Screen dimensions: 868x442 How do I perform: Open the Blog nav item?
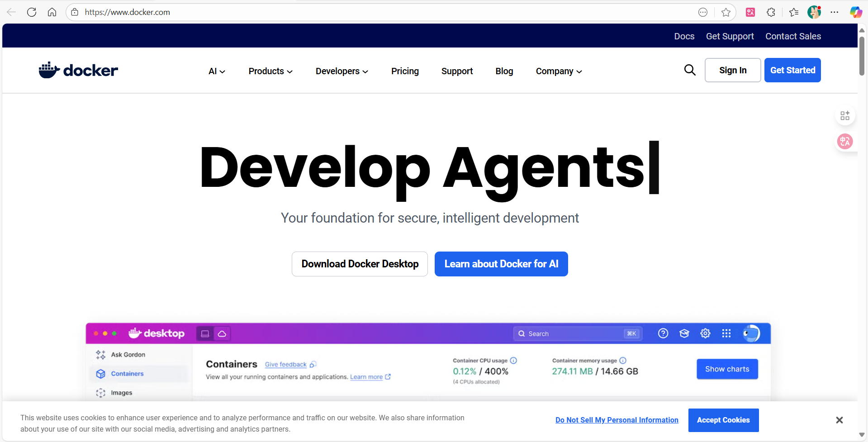pyautogui.click(x=504, y=71)
